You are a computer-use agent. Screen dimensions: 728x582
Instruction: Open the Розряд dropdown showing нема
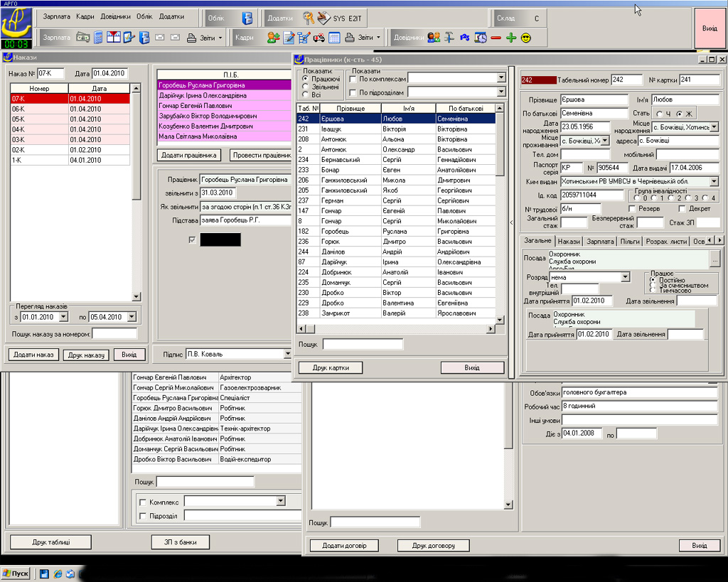click(x=626, y=276)
